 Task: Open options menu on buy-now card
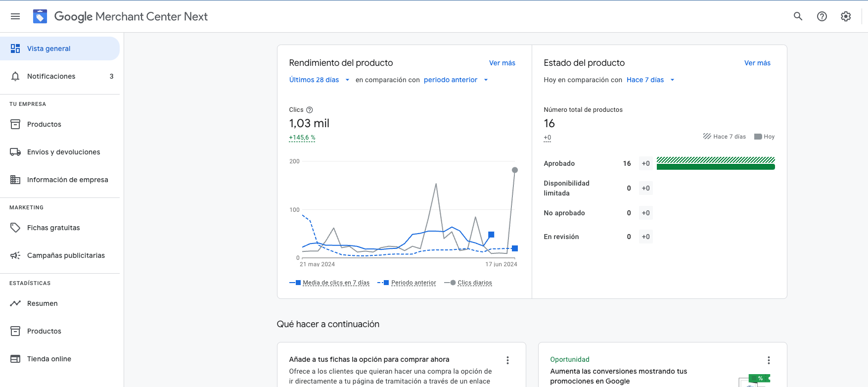coord(507,360)
